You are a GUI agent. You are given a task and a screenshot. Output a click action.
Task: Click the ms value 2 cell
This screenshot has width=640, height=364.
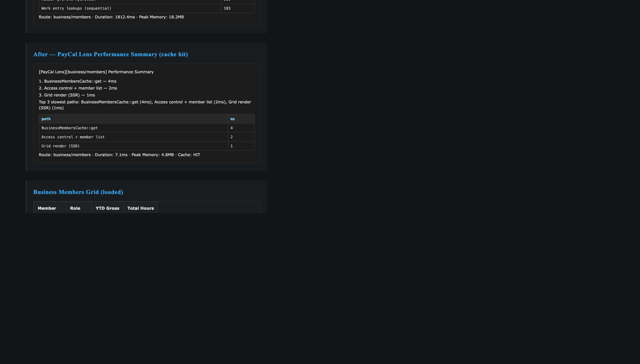tap(241, 137)
